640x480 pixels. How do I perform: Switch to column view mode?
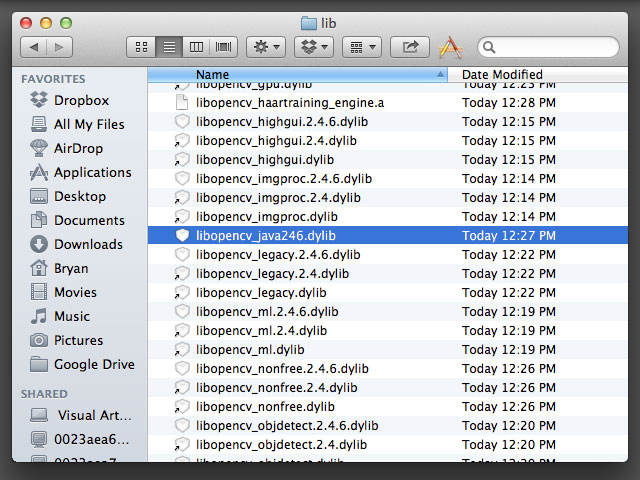click(197, 47)
